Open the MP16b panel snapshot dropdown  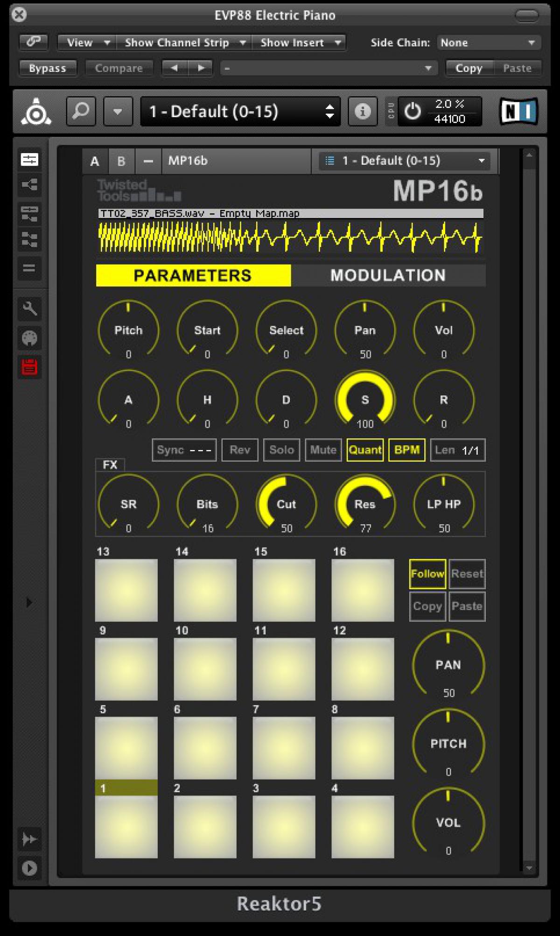tap(405, 161)
